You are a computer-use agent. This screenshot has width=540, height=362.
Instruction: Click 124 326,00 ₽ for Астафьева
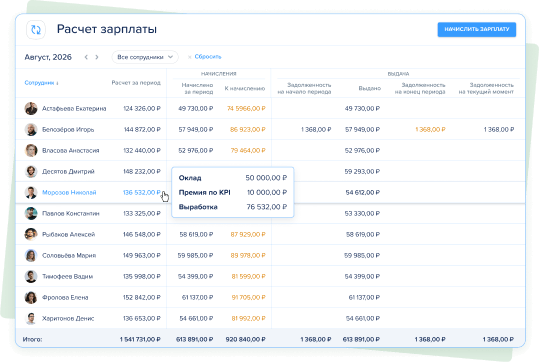click(142, 108)
